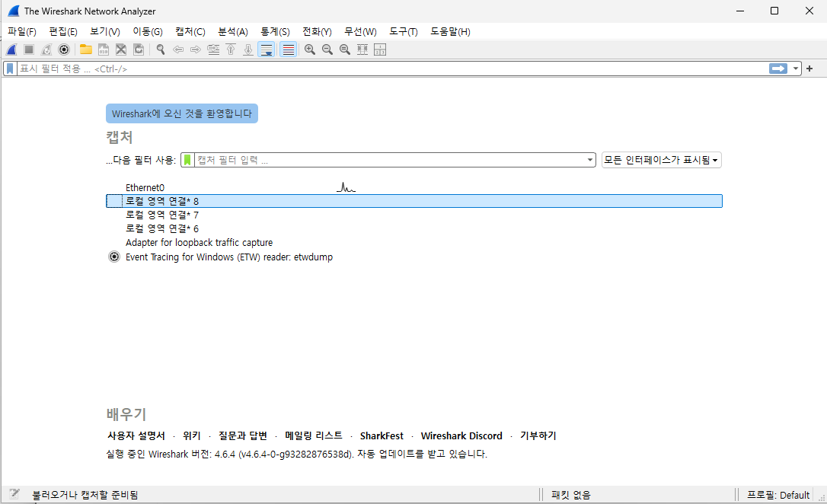
Task: Expand capture filter history dropdown arrow
Action: (590, 160)
